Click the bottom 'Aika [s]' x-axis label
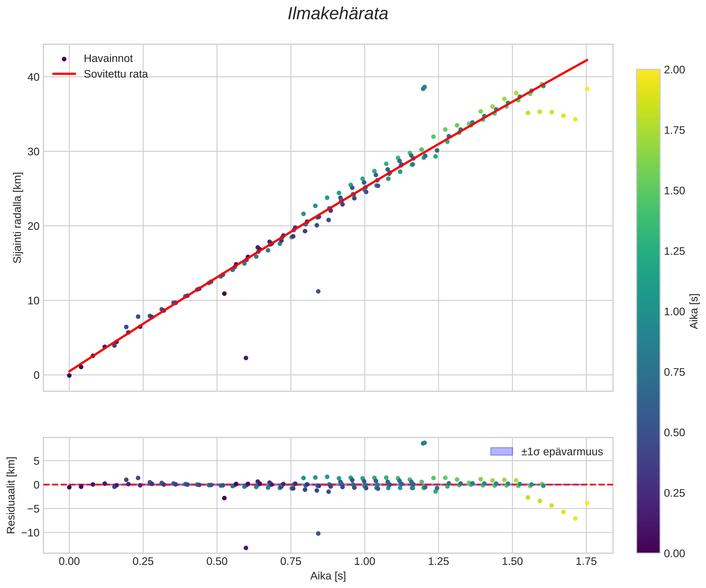Viewport: 706px width, 588px height. [328, 576]
